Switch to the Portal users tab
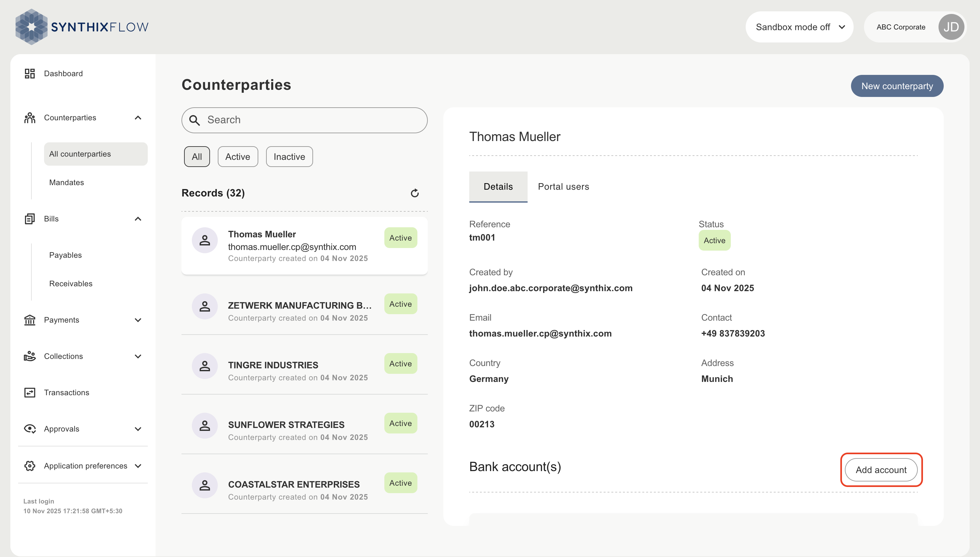 click(564, 187)
